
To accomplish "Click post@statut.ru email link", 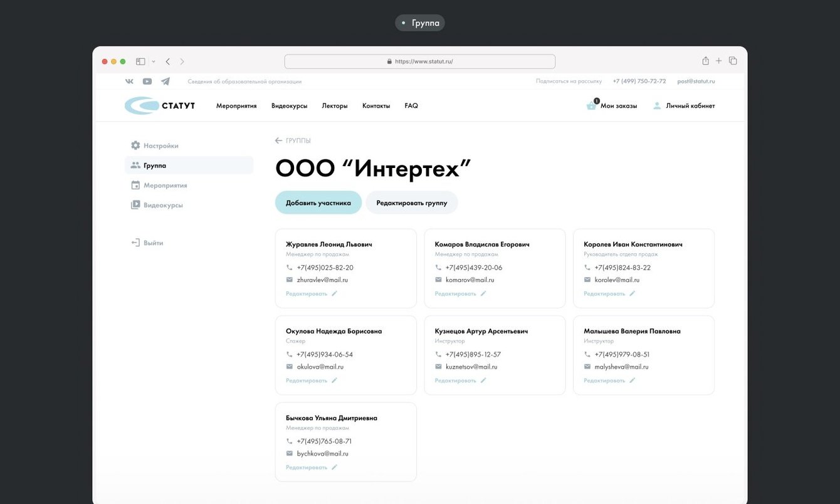I will (696, 81).
